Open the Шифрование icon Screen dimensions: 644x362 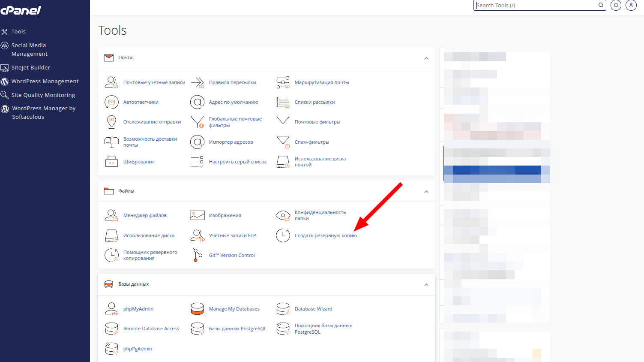pyautogui.click(x=111, y=162)
